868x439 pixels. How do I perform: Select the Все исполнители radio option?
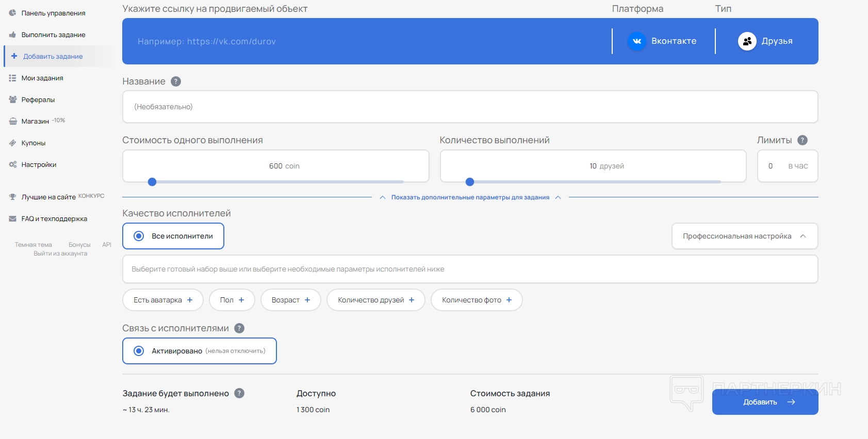click(x=139, y=236)
